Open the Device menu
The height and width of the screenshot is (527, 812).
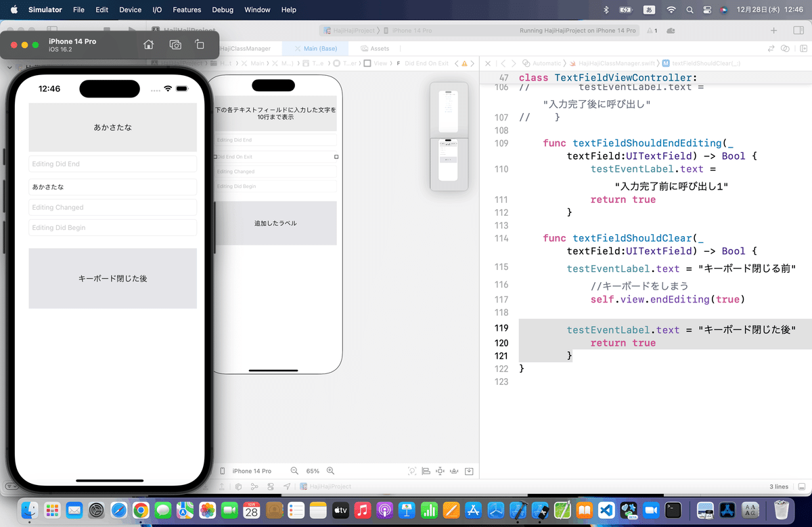[130, 9]
